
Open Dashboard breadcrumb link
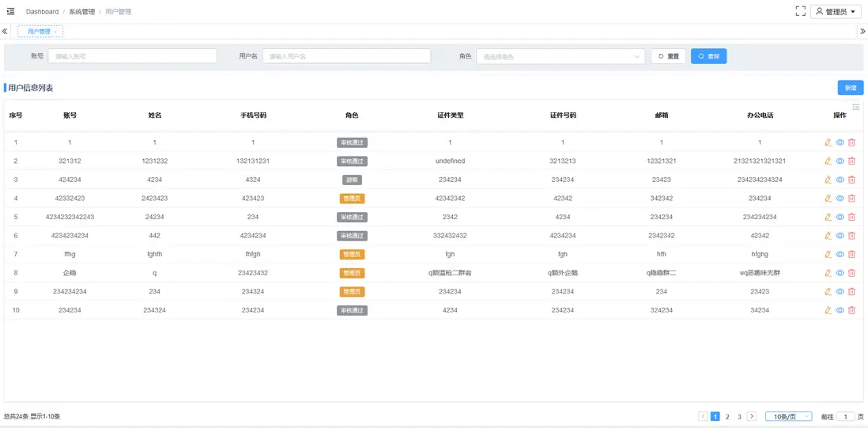click(42, 12)
